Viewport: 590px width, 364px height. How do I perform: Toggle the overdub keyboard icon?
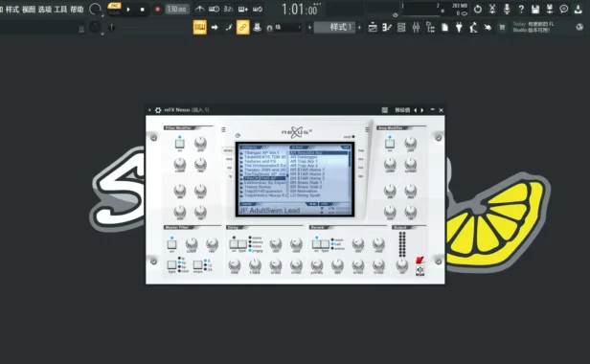(x=243, y=9)
